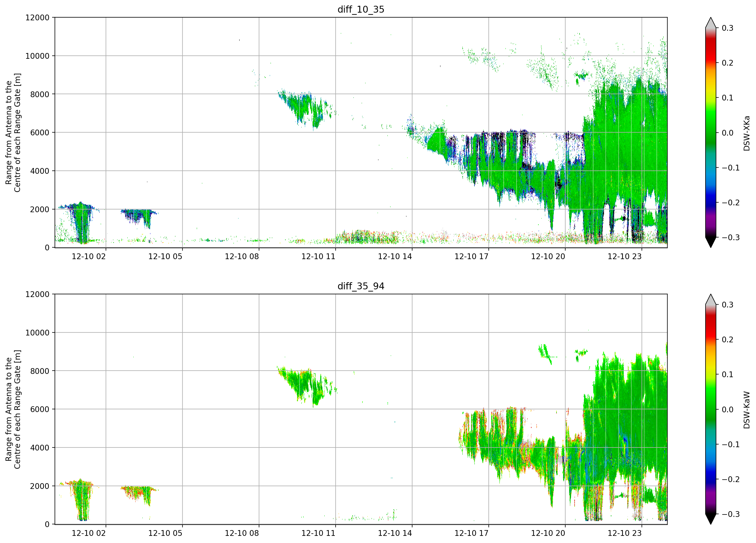Click y-axis '8000' tick of diff_35_94 plot

(40, 371)
